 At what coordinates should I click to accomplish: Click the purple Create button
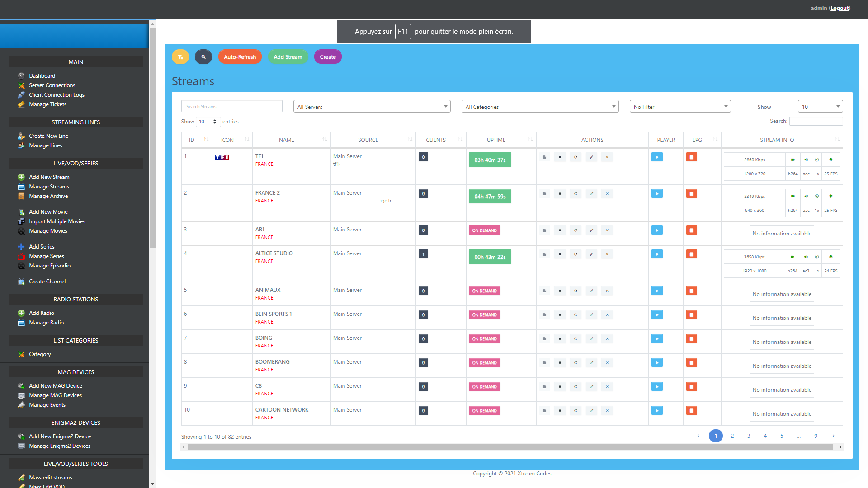point(328,57)
